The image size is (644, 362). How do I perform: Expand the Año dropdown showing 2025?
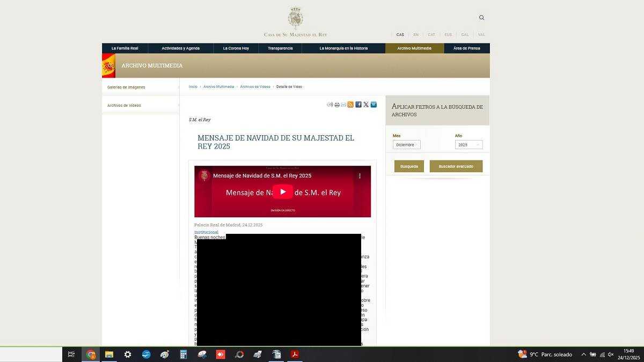pos(469,145)
